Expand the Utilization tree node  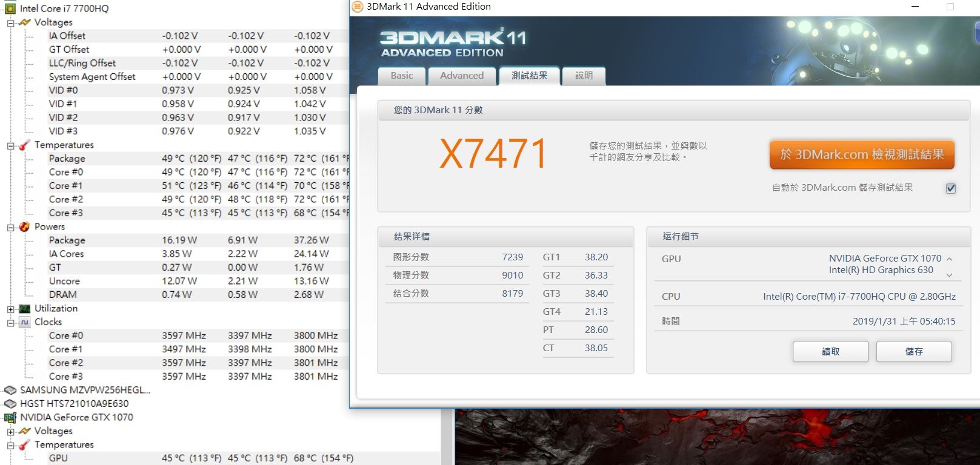click(10, 309)
